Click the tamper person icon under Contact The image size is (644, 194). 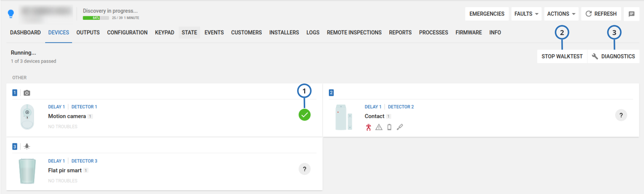point(369,127)
